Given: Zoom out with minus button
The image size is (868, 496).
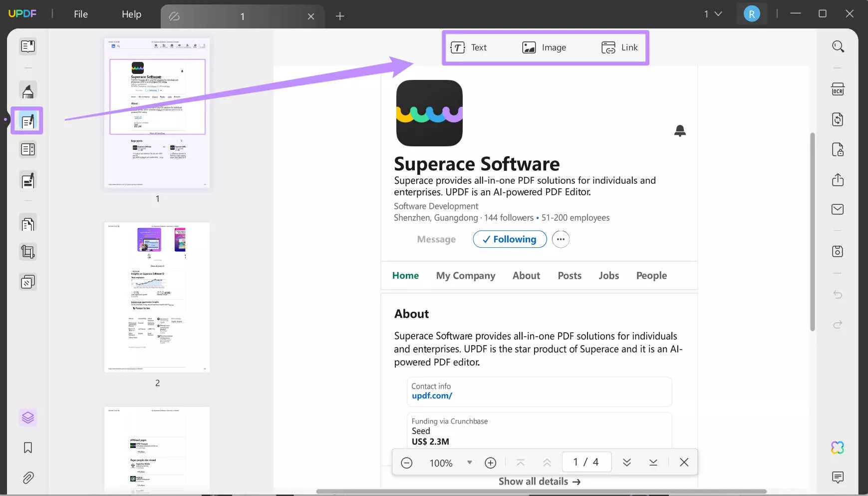Looking at the screenshot, I should point(407,463).
